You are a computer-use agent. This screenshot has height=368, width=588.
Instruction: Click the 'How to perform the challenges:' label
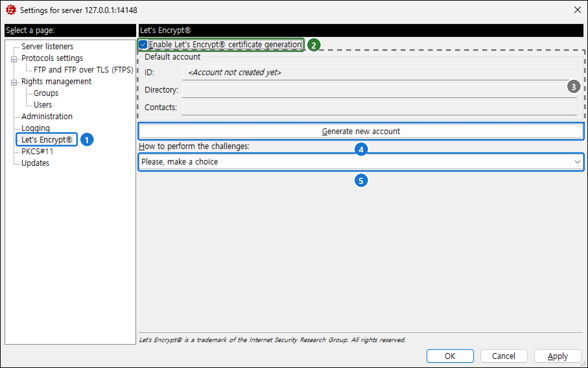(x=194, y=146)
